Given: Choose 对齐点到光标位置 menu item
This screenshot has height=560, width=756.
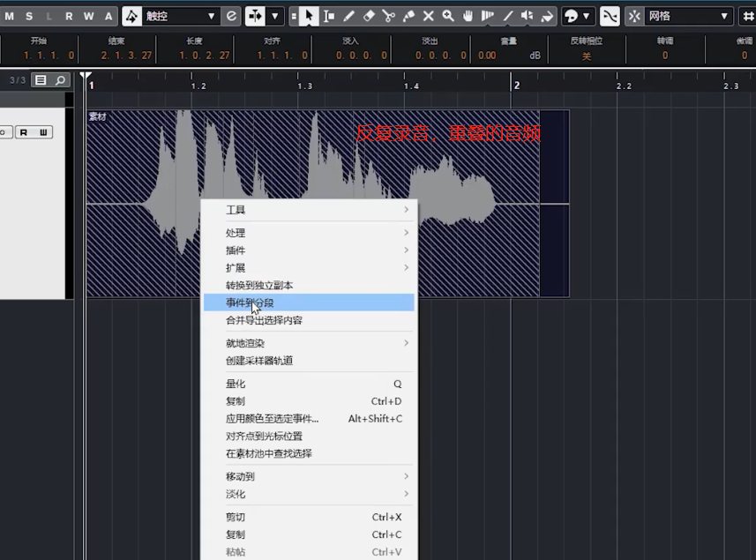Looking at the screenshot, I should coord(309,436).
